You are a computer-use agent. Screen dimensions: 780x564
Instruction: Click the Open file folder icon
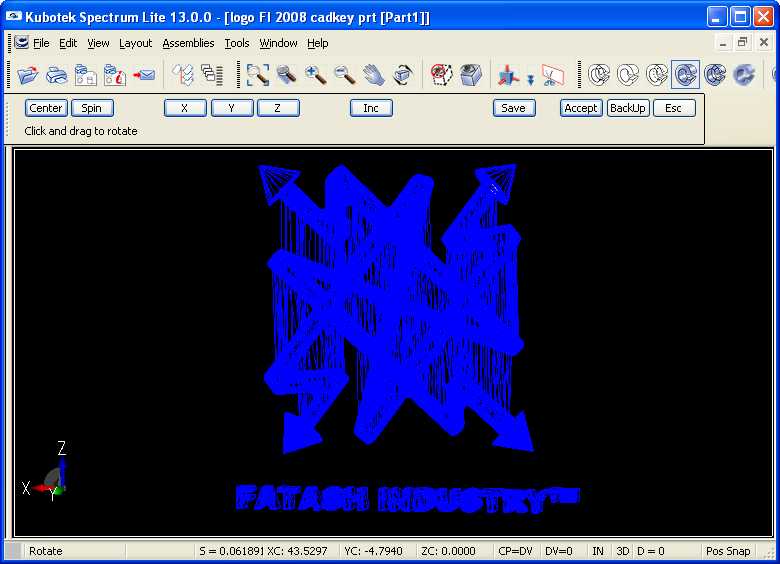28,75
